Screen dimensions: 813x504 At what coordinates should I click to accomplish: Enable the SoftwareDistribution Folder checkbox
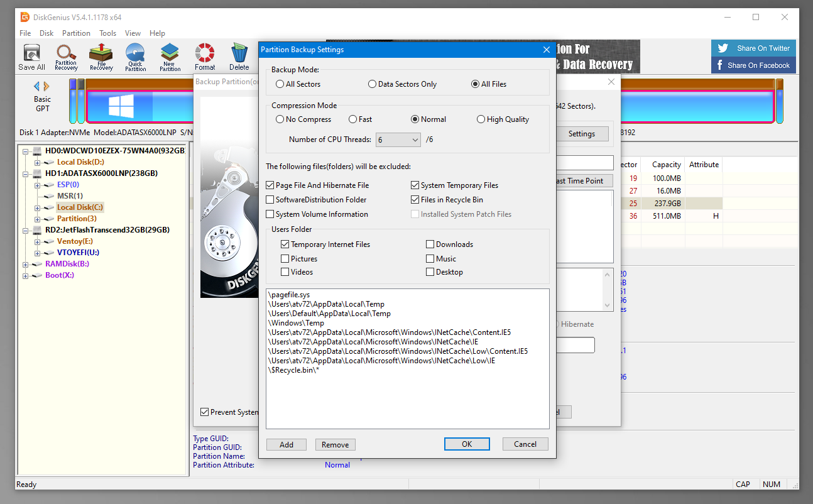[270, 200]
